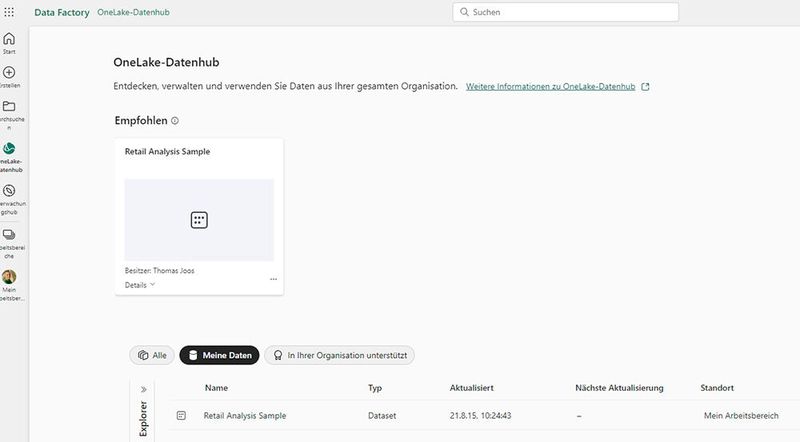This screenshot has width=800, height=442.
Task: Click Dataset type cell
Action: (x=382, y=415)
